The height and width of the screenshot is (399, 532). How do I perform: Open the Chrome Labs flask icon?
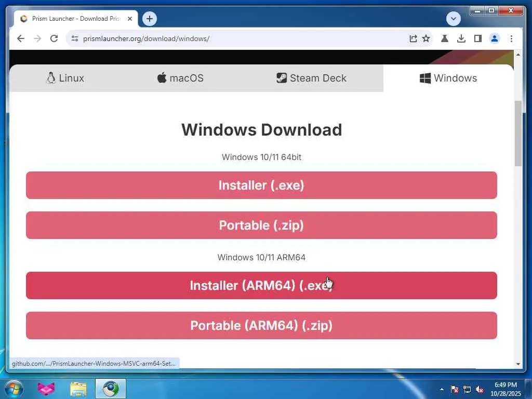tap(445, 38)
